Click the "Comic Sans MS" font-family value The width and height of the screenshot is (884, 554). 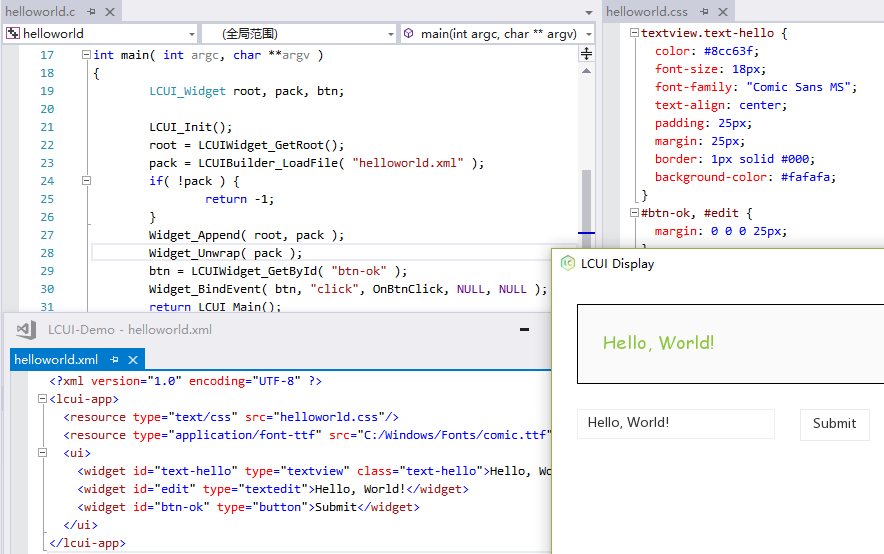798,87
